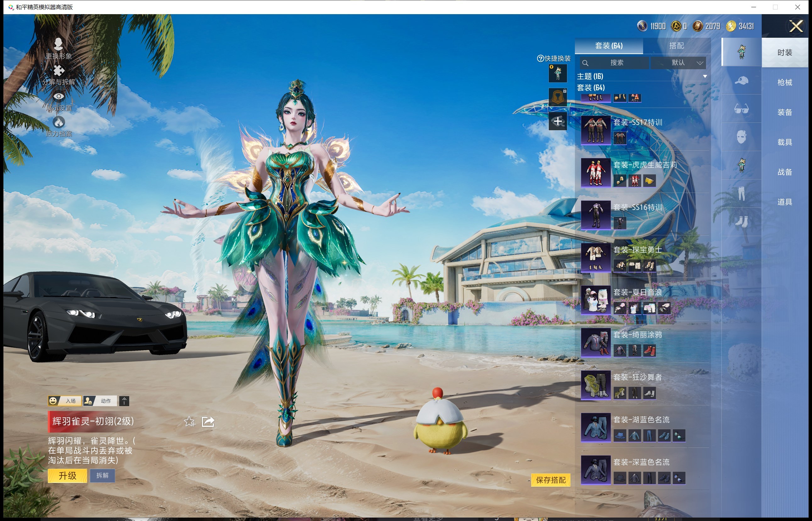Add new quick outfit slot with plus icon

pos(558,121)
